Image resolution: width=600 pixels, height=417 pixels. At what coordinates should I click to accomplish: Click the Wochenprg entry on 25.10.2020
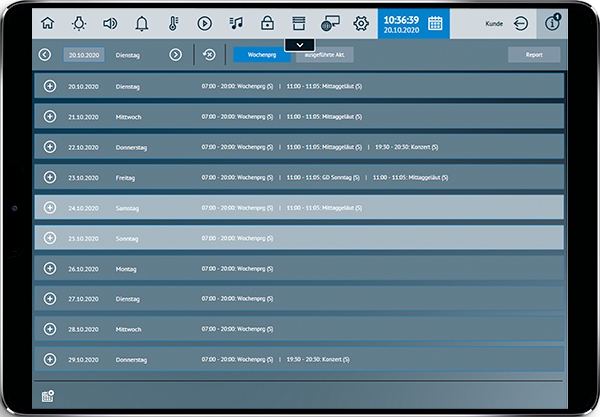[237, 238]
